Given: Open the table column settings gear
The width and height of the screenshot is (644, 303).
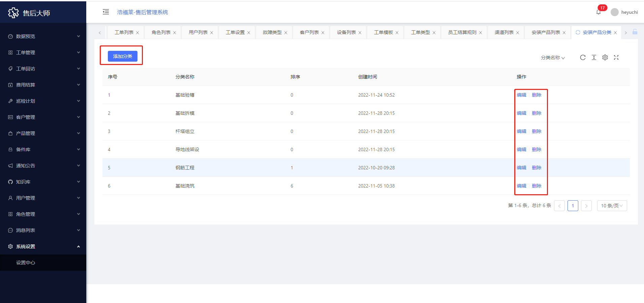Looking at the screenshot, I should pos(605,58).
